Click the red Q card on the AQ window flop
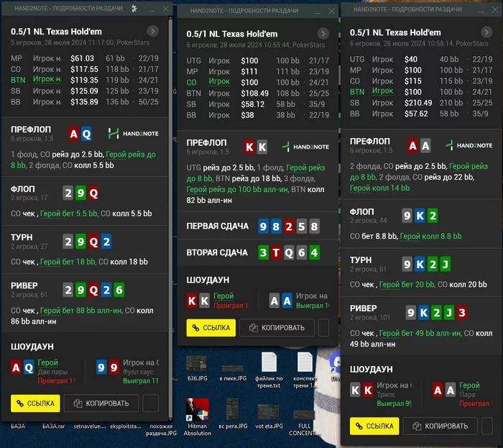The width and height of the screenshot is (503, 448). click(x=93, y=193)
